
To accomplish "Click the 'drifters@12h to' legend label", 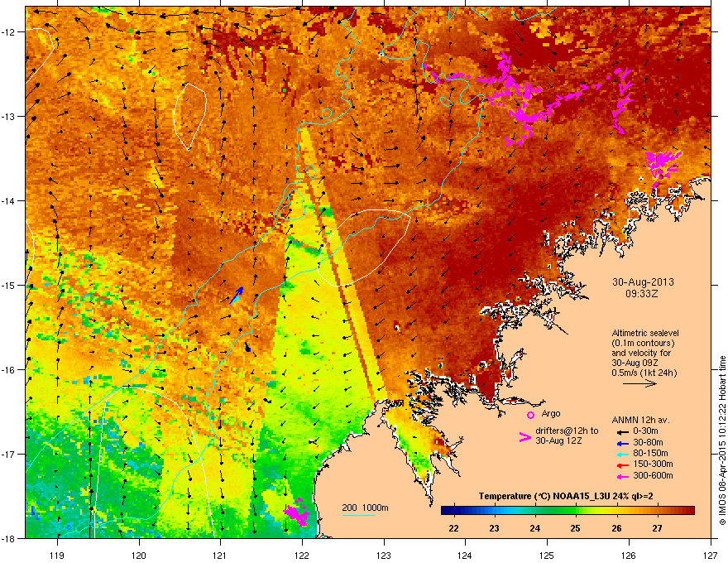I will 567,431.
